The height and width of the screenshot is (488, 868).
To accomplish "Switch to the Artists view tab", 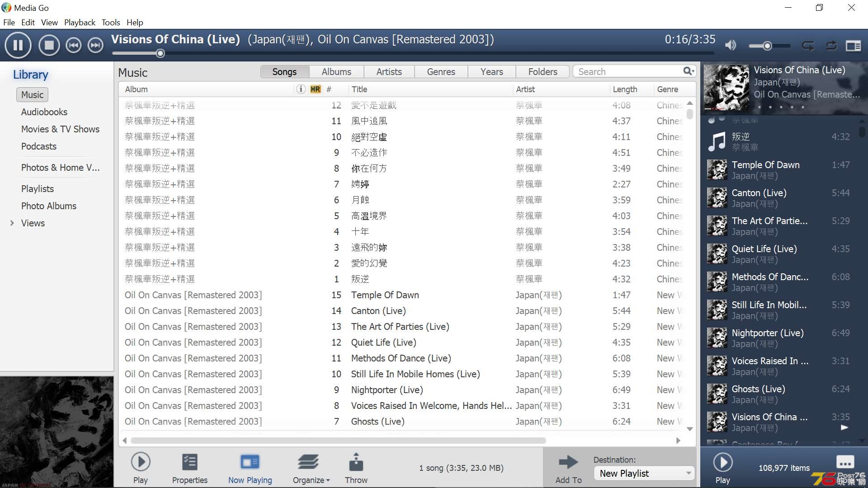I will (389, 72).
